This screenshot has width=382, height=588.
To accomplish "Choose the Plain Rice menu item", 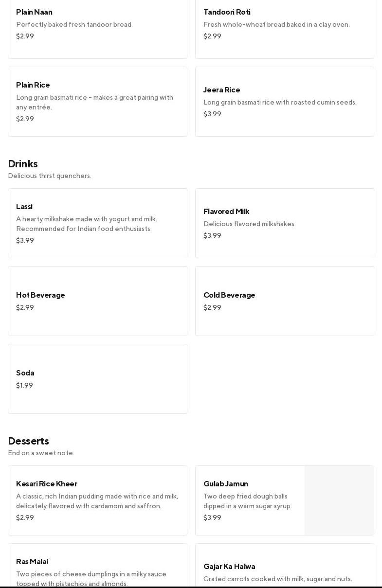I will (97, 102).
